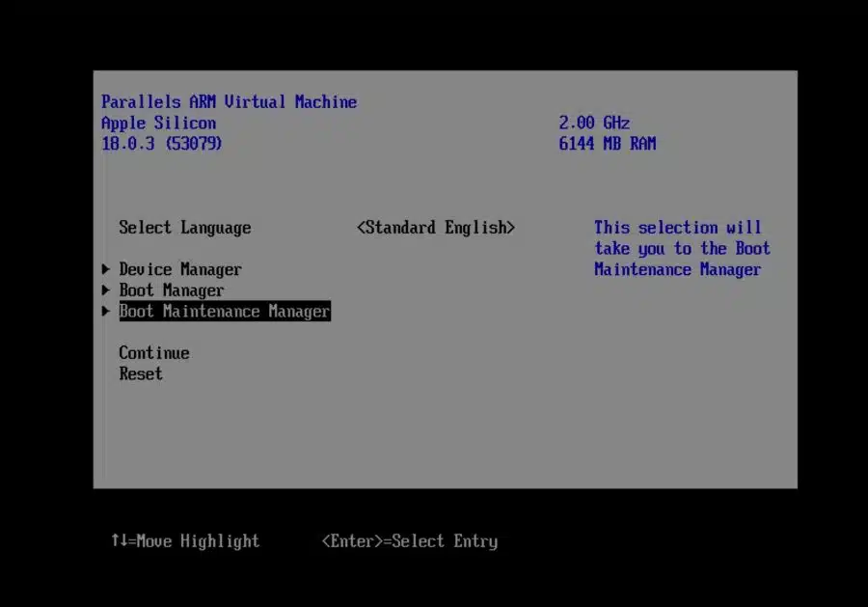Click the Select Language label

[x=185, y=228]
